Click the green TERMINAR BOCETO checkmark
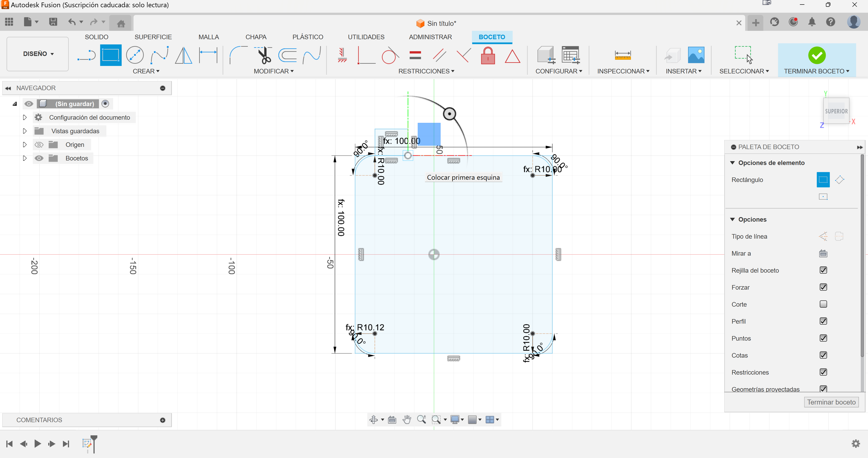The width and height of the screenshot is (868, 458). pyautogui.click(x=817, y=55)
